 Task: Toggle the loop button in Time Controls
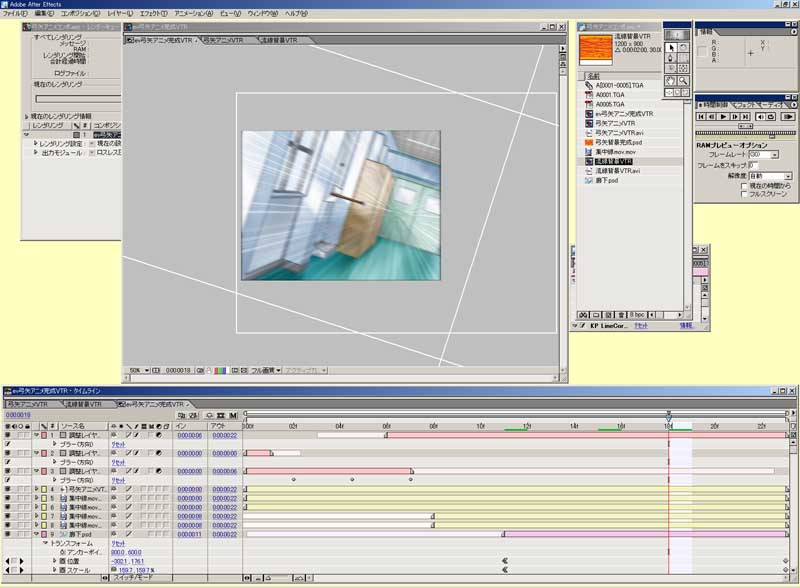[771, 117]
